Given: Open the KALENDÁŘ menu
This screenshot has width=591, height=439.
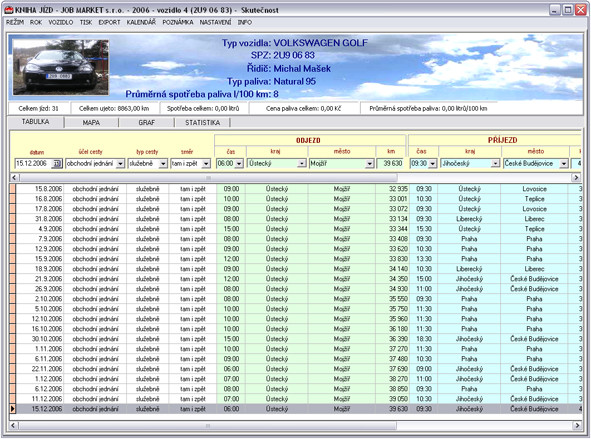Looking at the screenshot, I should [141, 22].
